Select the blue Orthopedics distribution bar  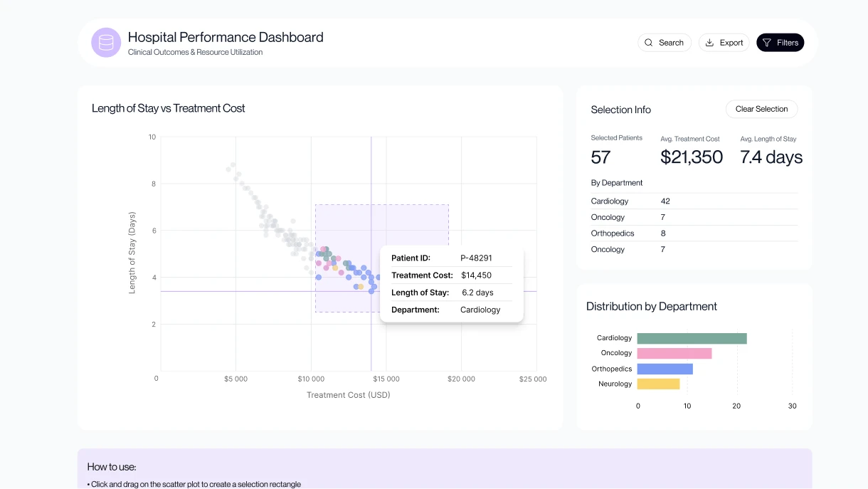click(665, 369)
